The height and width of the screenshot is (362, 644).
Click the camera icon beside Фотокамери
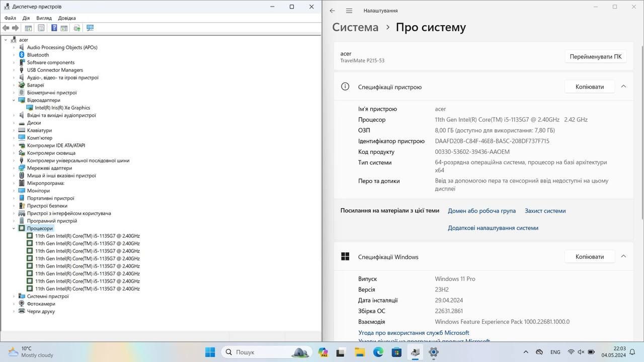(x=22, y=304)
